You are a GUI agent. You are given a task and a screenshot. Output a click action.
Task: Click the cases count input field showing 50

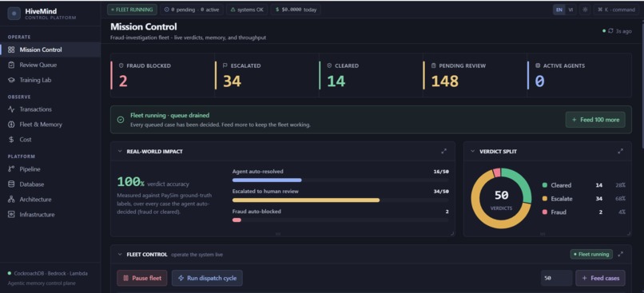coord(556,278)
